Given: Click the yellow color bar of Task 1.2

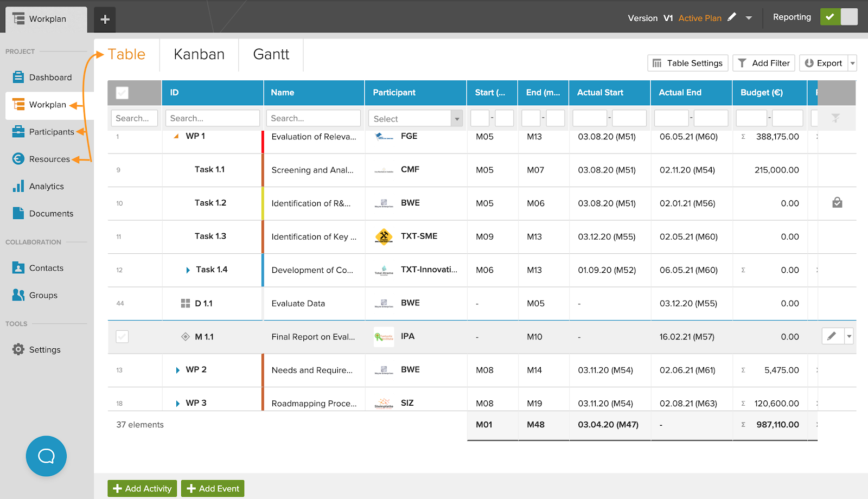Looking at the screenshot, I should pyautogui.click(x=263, y=203).
